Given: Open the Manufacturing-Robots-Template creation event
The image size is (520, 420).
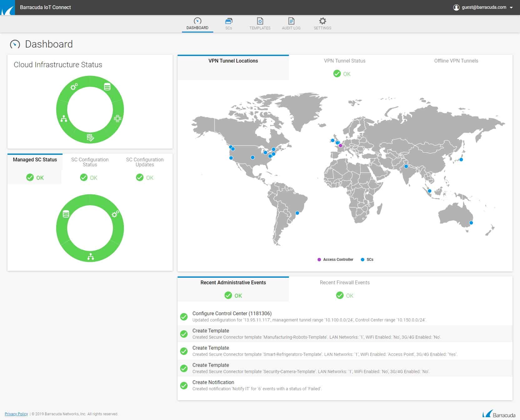Looking at the screenshot, I should [x=345, y=334].
